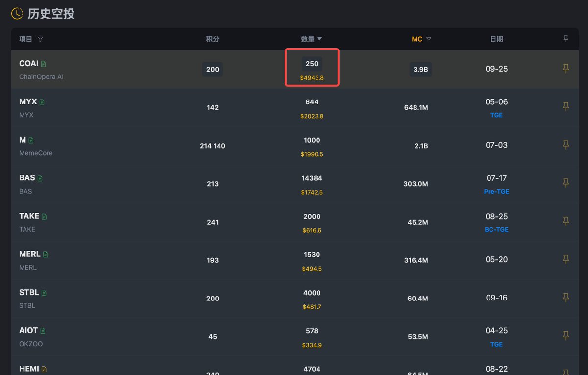Click the TGE tag under 05-06
This screenshot has width=588, height=375.
(x=496, y=115)
